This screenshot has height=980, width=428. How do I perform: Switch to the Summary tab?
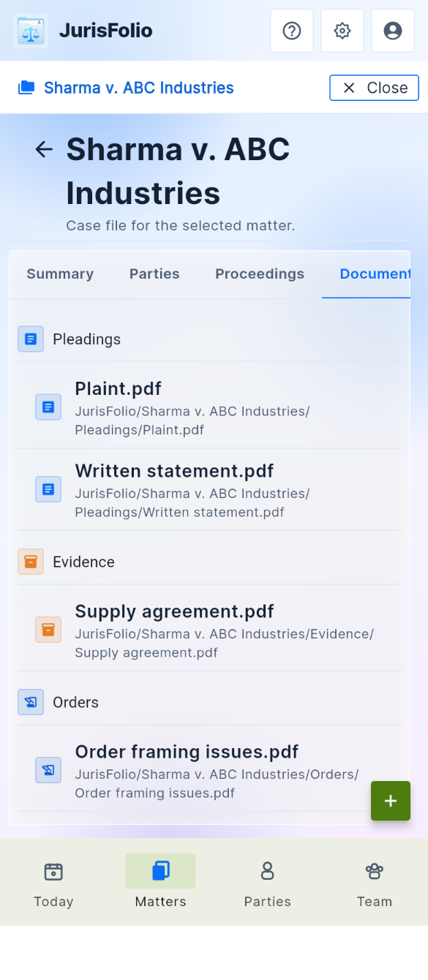(x=60, y=274)
